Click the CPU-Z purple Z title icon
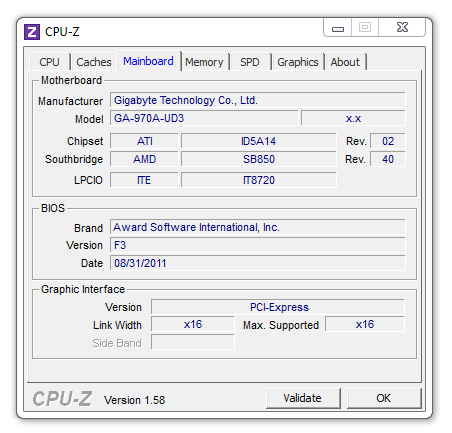 [32, 32]
